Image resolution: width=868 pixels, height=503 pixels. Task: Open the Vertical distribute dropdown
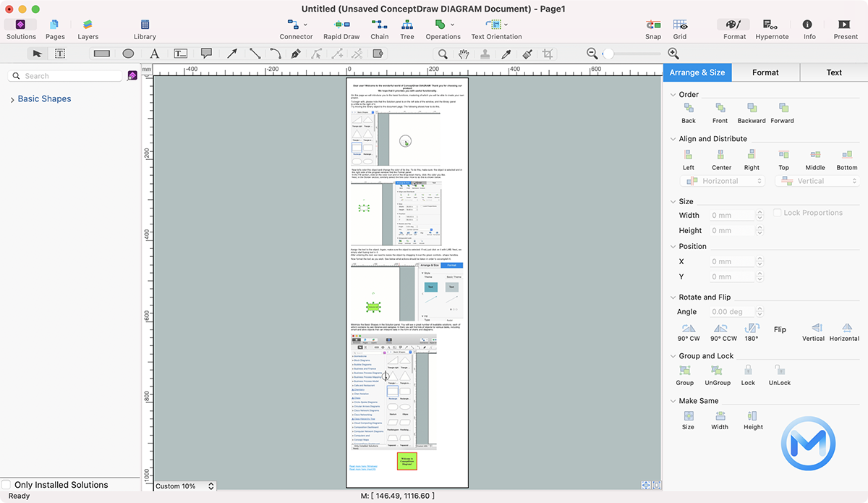point(817,181)
